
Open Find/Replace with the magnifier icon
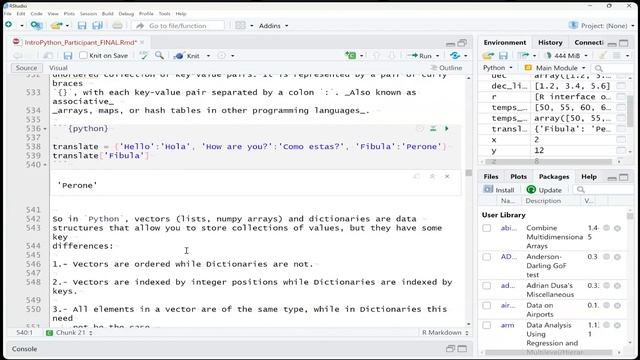[159, 56]
